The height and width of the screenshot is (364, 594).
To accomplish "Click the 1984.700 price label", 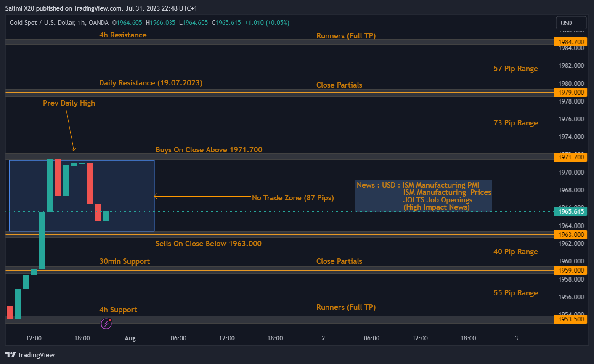I will coord(570,42).
